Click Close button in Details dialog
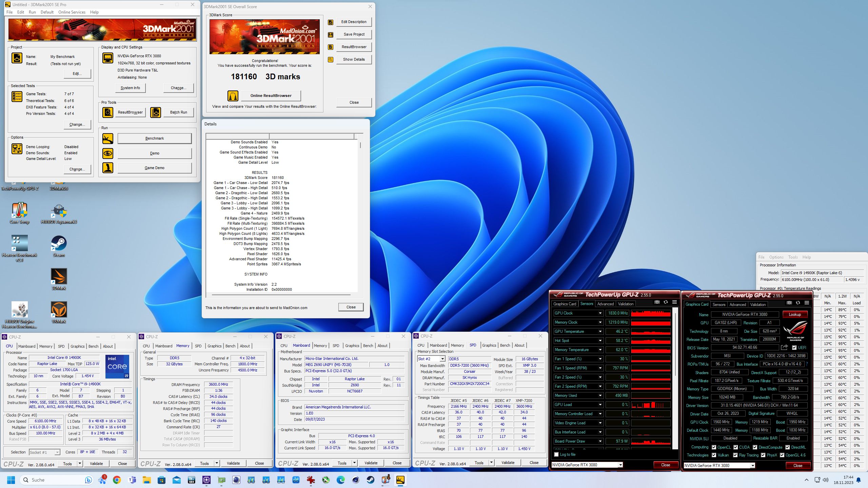868x488 pixels. pos(351,307)
